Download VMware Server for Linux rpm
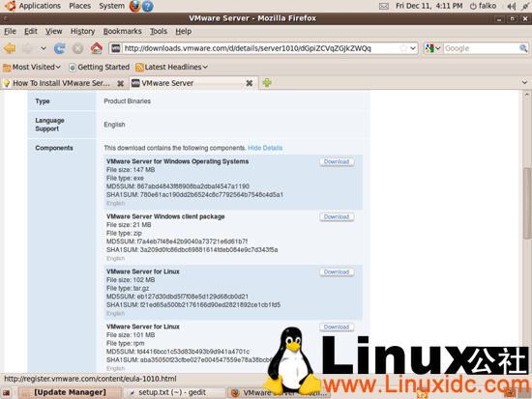Viewport: 532px width, 399px height. (337, 328)
